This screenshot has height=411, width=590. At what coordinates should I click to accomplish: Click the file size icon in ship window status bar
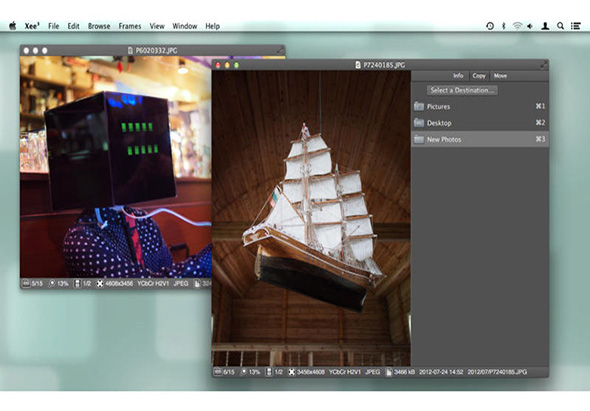pyautogui.click(x=389, y=372)
